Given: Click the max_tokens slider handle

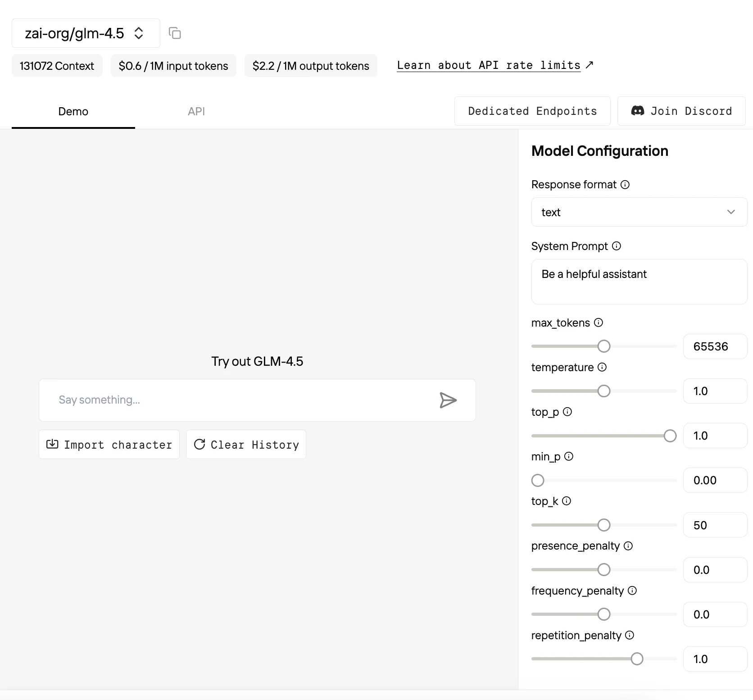Looking at the screenshot, I should pyautogui.click(x=604, y=346).
